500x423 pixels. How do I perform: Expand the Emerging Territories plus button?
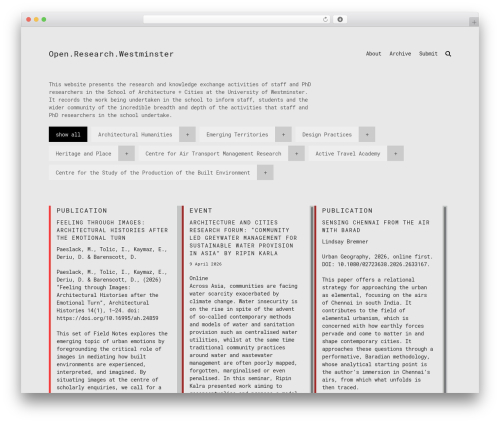[283, 134]
